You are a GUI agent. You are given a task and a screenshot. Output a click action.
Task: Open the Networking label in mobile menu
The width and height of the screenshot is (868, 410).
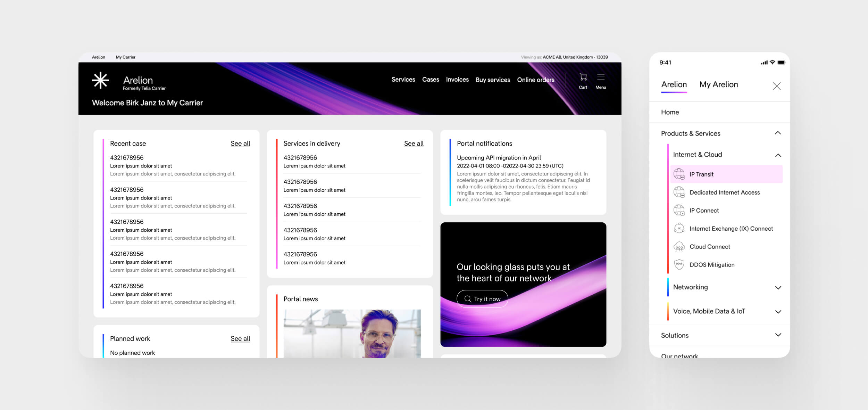point(690,287)
